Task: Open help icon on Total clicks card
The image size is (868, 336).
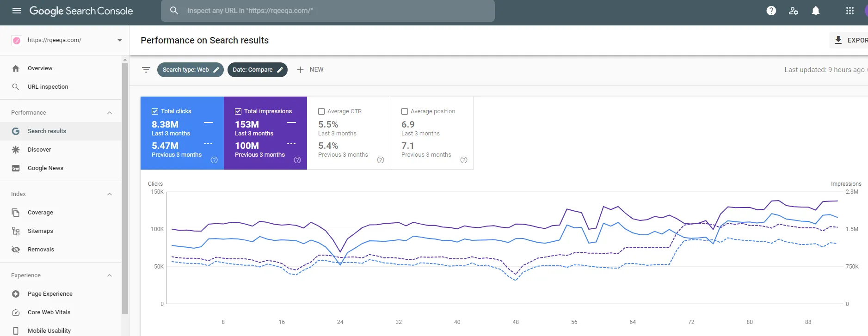Action: point(214,160)
